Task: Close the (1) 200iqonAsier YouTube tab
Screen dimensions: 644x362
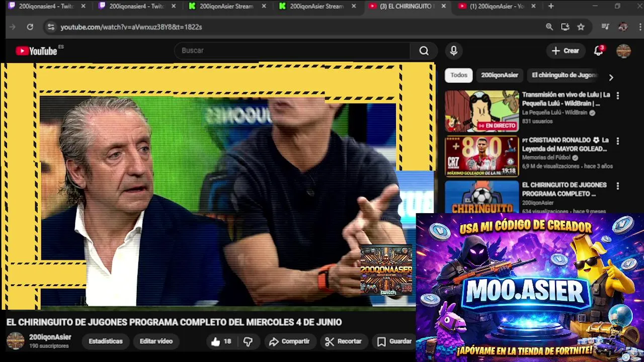Action: click(x=533, y=6)
